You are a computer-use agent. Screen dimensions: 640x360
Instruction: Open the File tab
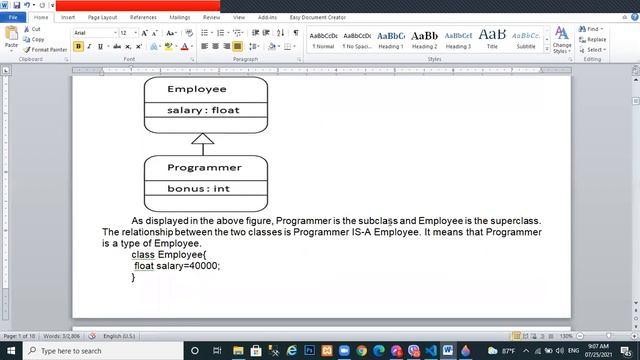coord(13,17)
